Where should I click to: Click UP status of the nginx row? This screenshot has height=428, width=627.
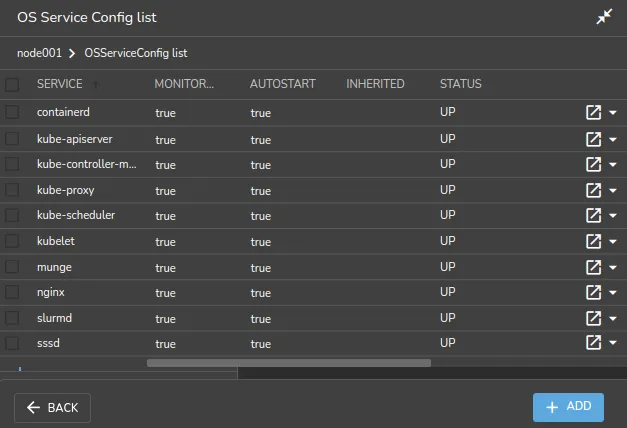447,292
